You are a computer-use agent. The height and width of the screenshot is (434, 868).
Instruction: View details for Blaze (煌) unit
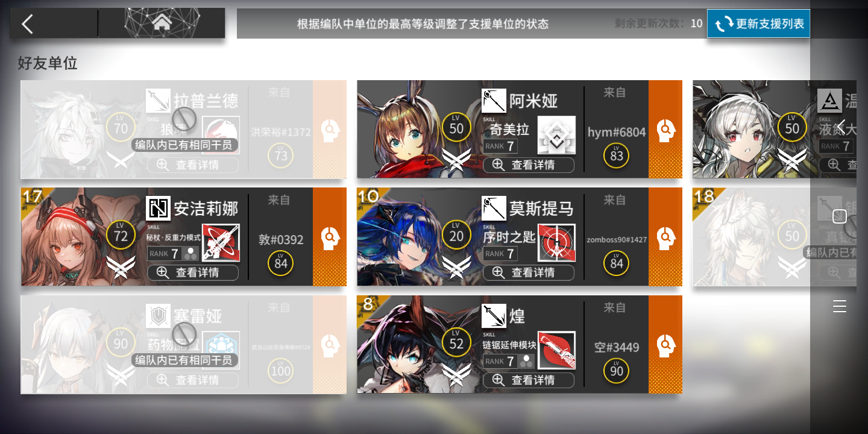tap(529, 380)
